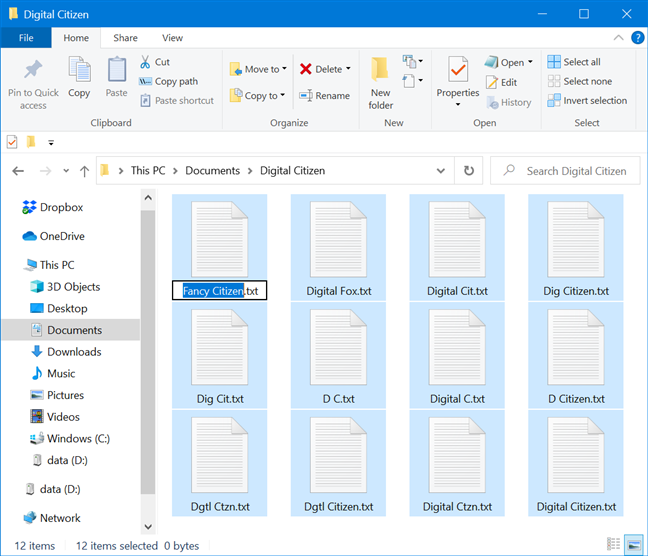Image resolution: width=648 pixels, height=556 pixels.
Task: Click the History button
Action: [509, 102]
